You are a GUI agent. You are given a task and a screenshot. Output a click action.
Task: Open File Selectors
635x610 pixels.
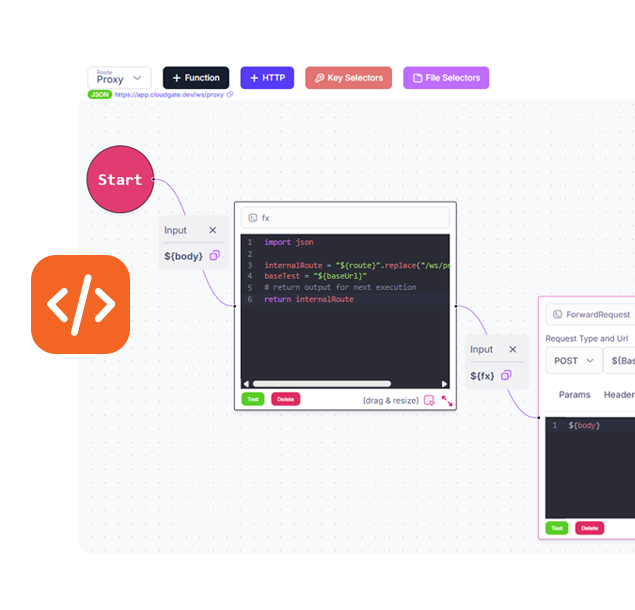[446, 78]
